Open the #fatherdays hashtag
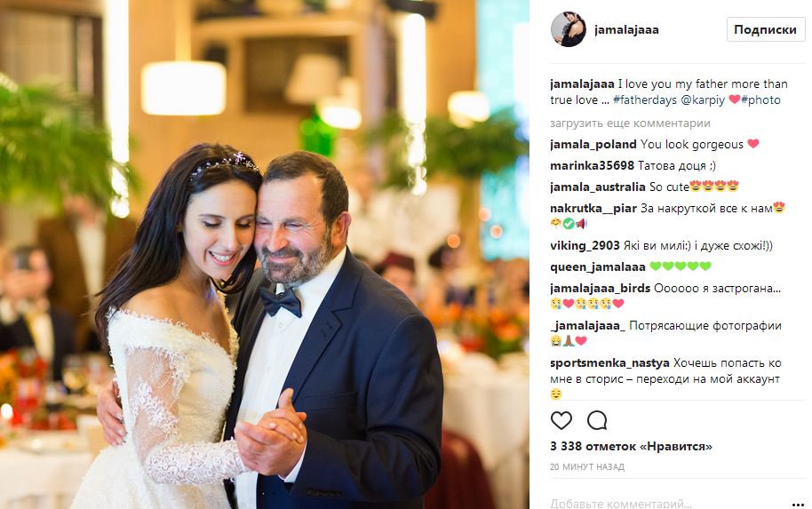 pos(645,100)
